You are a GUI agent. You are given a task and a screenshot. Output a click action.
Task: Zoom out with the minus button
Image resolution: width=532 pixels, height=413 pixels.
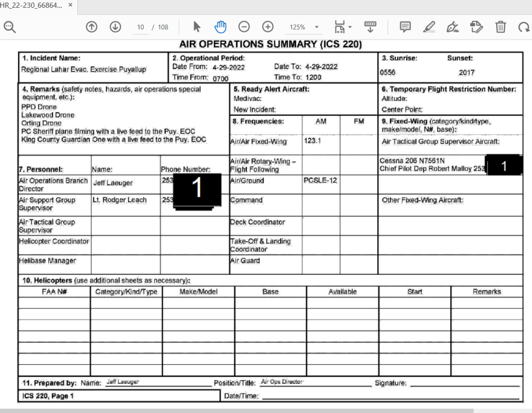pos(244,27)
